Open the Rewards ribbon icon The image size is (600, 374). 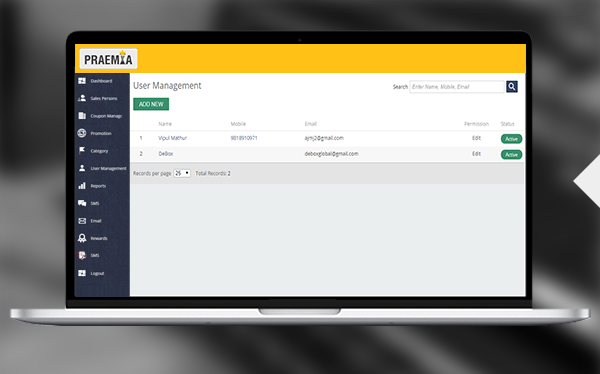pyautogui.click(x=82, y=238)
